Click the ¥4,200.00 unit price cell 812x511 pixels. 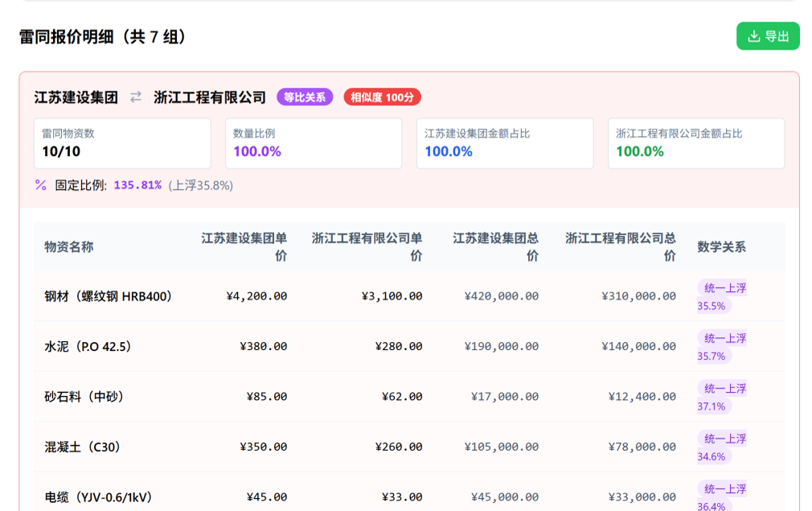tap(256, 296)
